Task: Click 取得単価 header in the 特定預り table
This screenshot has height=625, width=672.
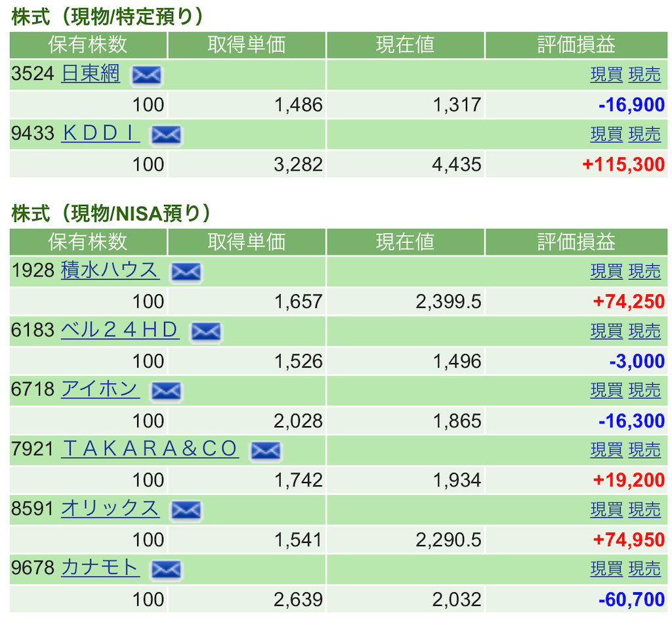Action: (247, 45)
